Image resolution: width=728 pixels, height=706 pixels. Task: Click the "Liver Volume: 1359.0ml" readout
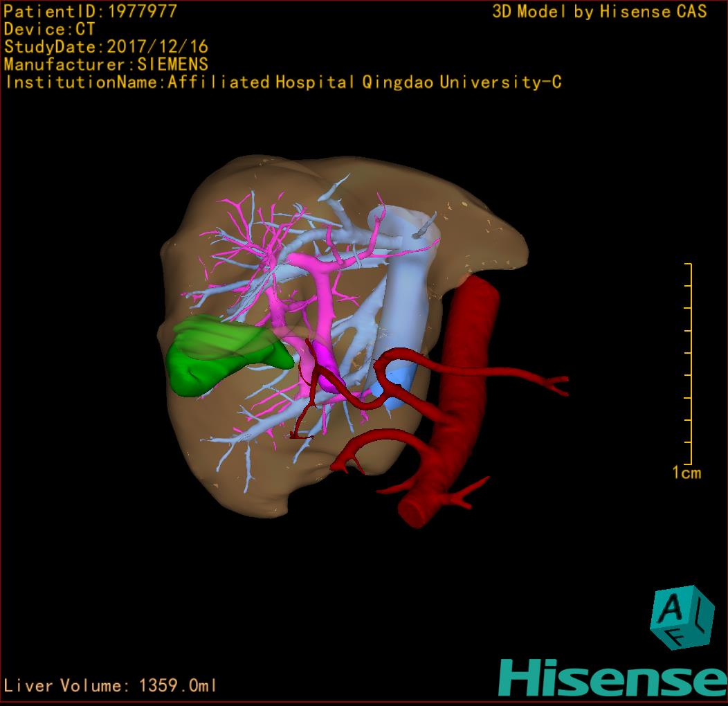tap(110, 685)
